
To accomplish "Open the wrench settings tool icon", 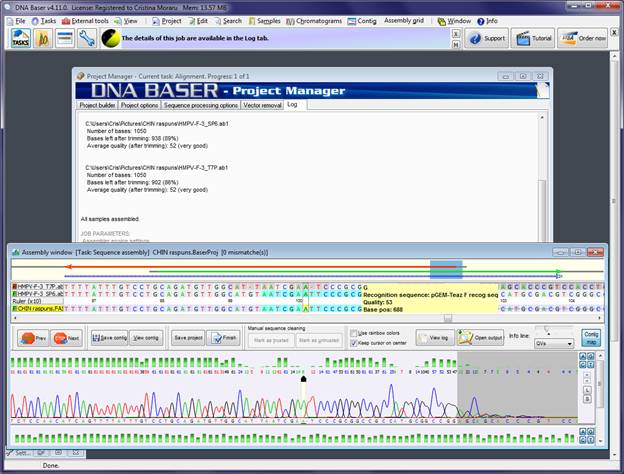I will point(87,39).
